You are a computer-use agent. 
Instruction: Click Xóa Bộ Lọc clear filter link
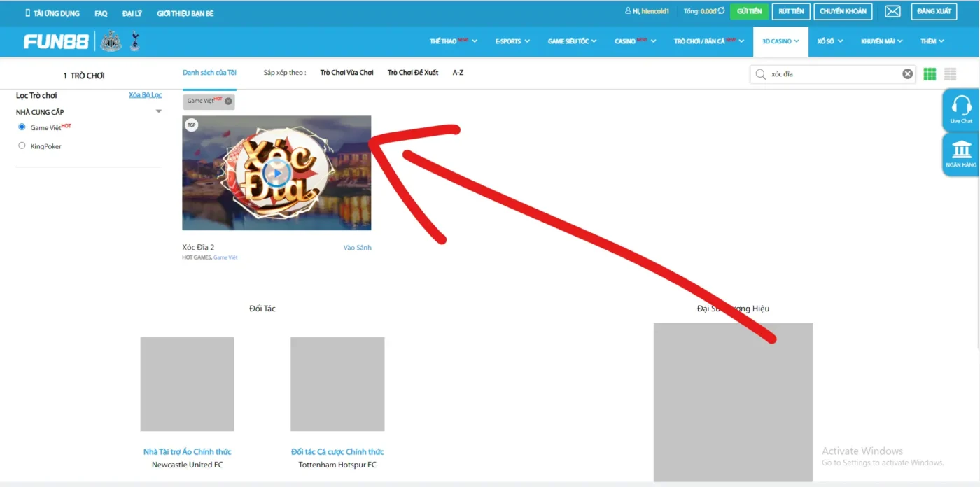[x=146, y=95]
